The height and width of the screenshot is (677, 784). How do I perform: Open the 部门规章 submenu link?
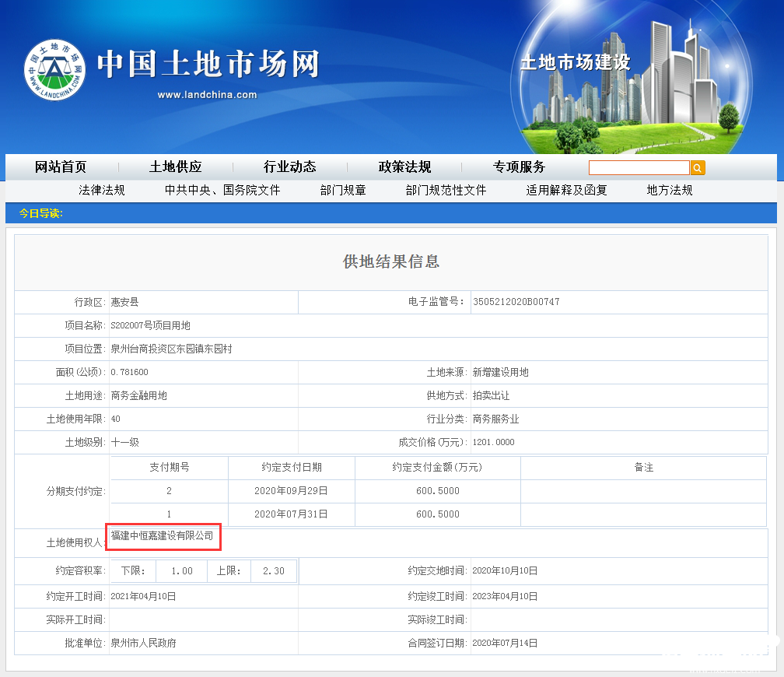pyautogui.click(x=343, y=191)
